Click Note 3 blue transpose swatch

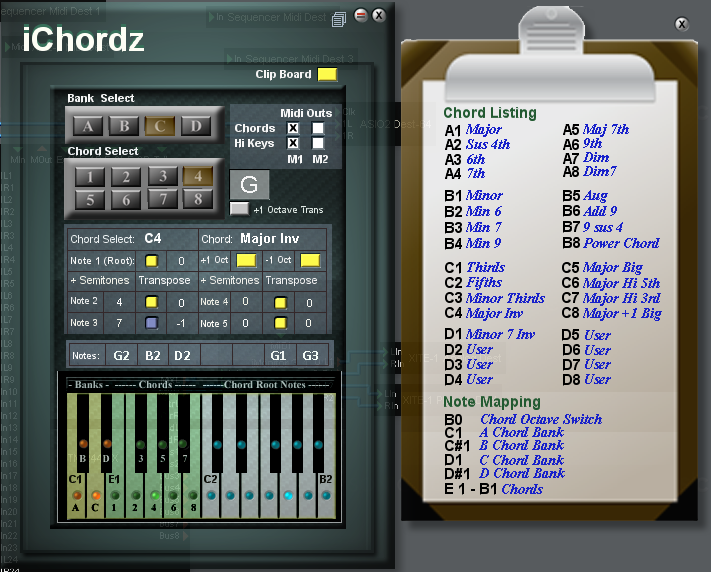click(151, 323)
